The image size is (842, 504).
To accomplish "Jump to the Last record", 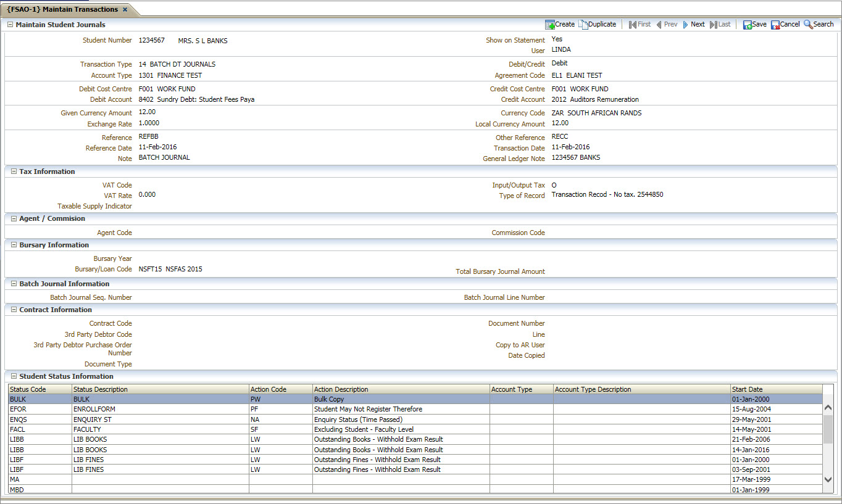I will click(x=714, y=25).
